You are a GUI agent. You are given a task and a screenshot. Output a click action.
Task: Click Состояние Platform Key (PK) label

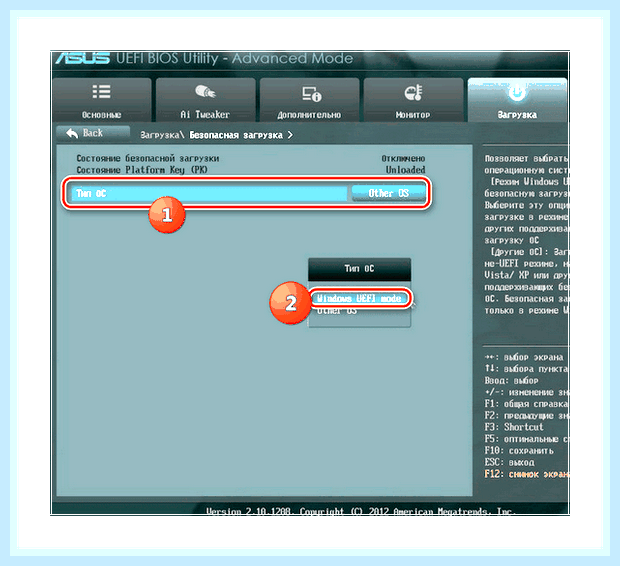[142, 170]
